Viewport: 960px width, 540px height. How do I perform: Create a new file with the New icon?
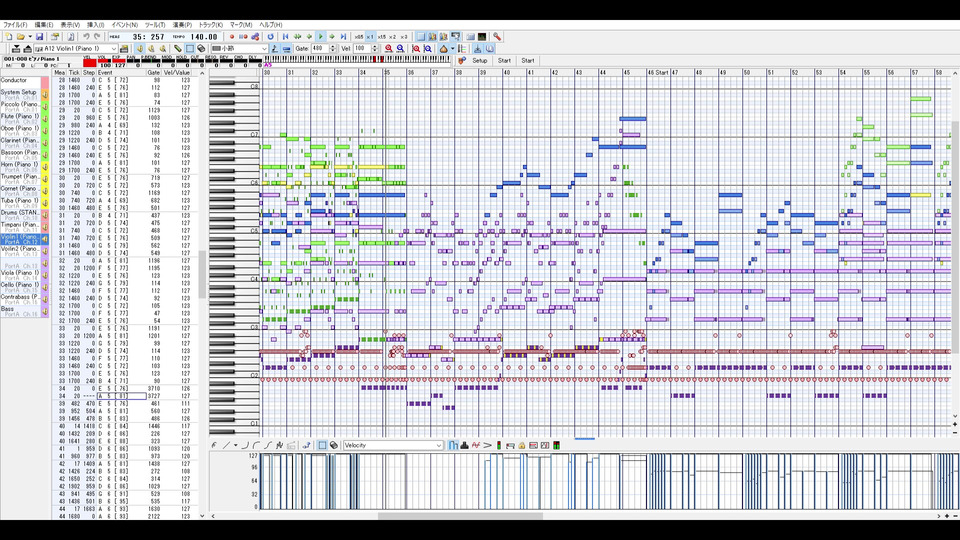click(9, 37)
